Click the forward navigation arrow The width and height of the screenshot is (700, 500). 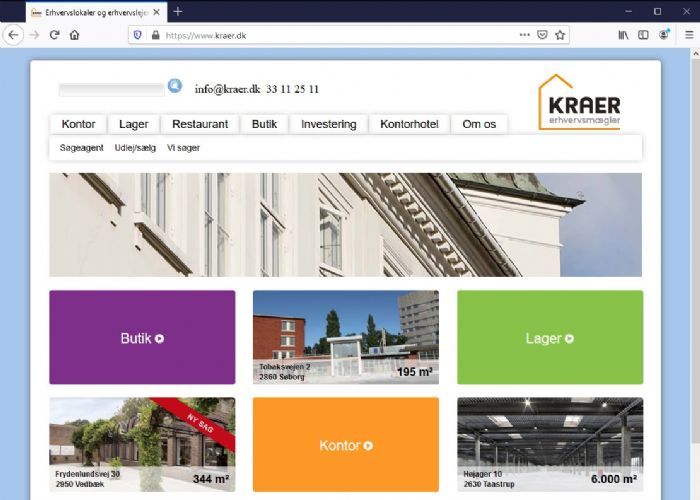point(34,35)
